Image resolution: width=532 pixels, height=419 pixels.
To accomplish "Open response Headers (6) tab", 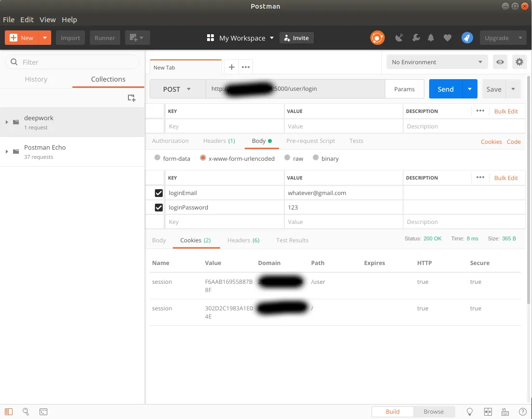I will pyautogui.click(x=243, y=240).
